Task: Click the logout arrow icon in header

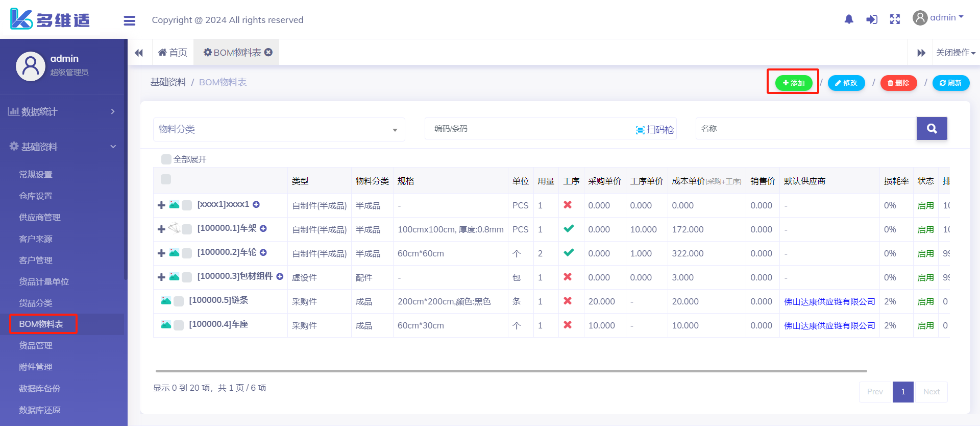Action: pyautogui.click(x=872, y=19)
